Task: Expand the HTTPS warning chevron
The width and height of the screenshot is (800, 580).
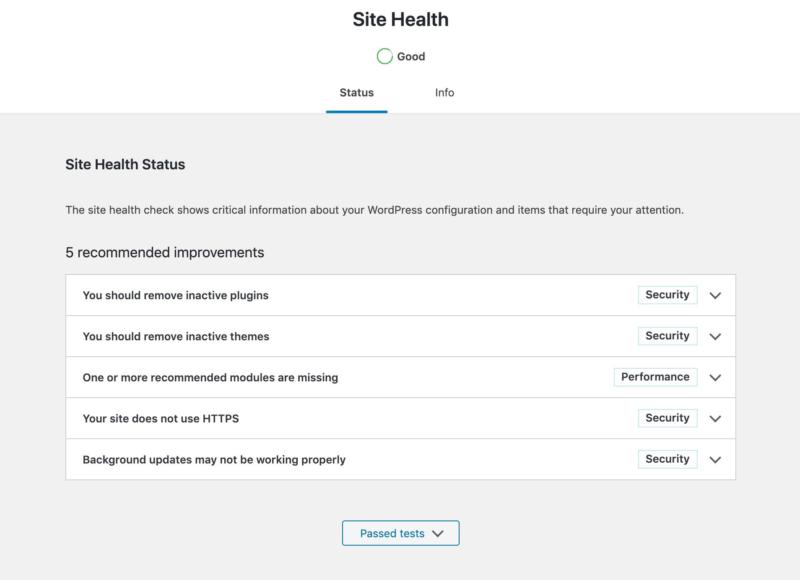Action: 715,419
